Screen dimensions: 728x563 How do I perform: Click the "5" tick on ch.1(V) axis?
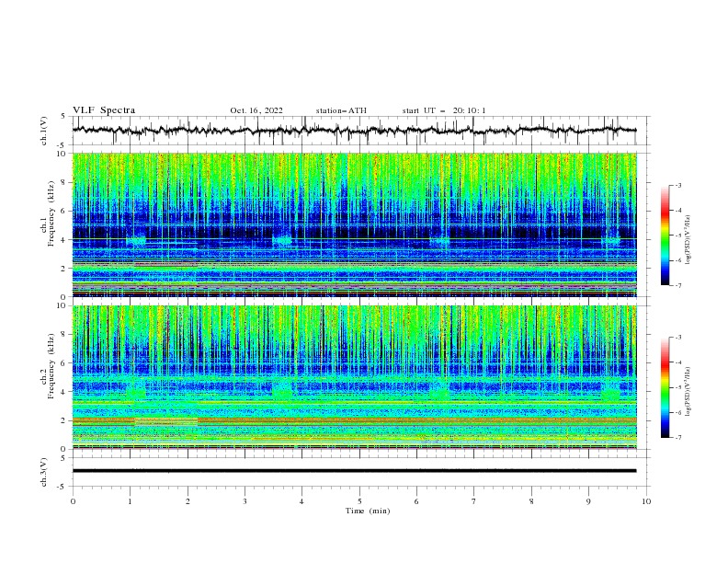[x=64, y=117]
